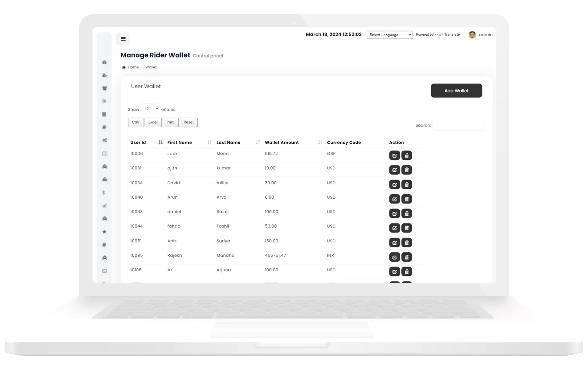The height and width of the screenshot is (372, 588).
Task: Click the date time March 18, 2024 text
Action: (x=334, y=34)
